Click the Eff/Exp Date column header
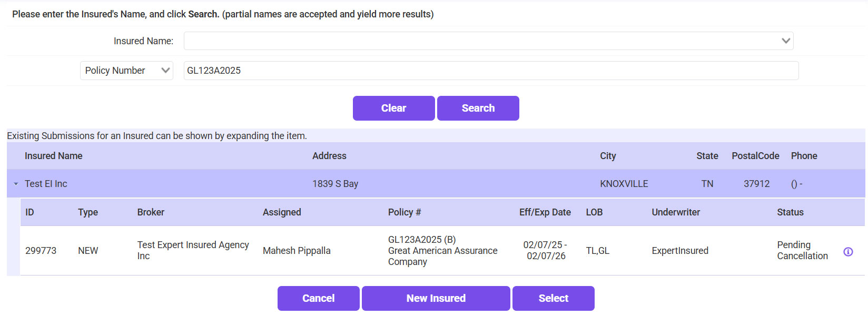This screenshot has width=868, height=315. click(545, 212)
